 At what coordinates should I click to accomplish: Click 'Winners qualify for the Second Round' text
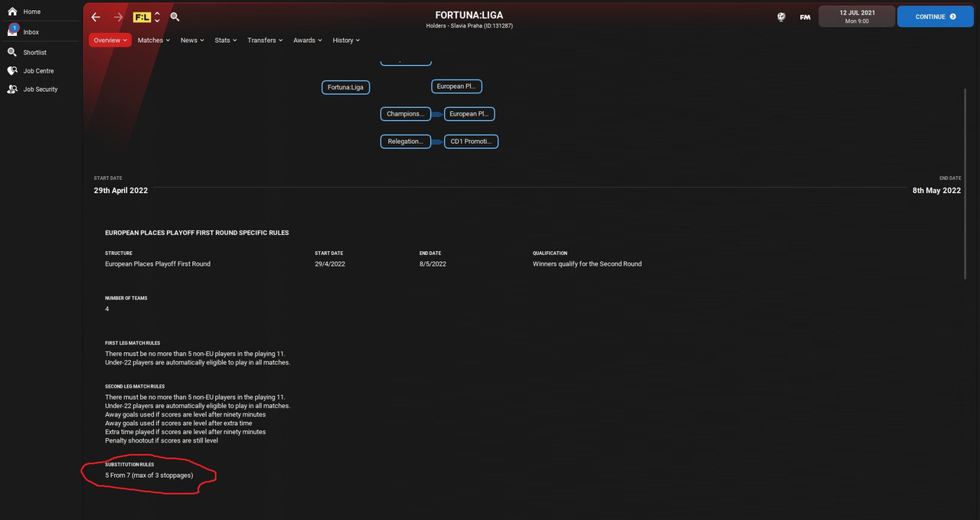587,263
